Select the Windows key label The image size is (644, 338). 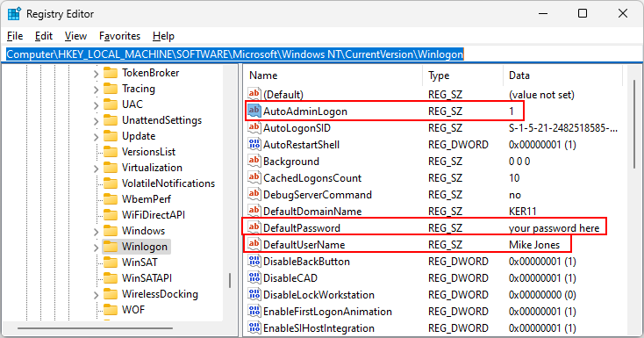pos(143,231)
